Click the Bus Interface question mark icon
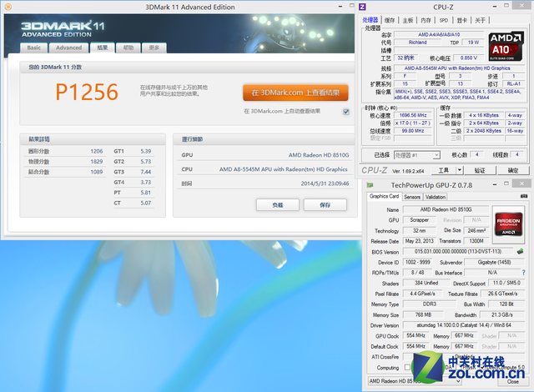534x392 pixels. (523, 273)
